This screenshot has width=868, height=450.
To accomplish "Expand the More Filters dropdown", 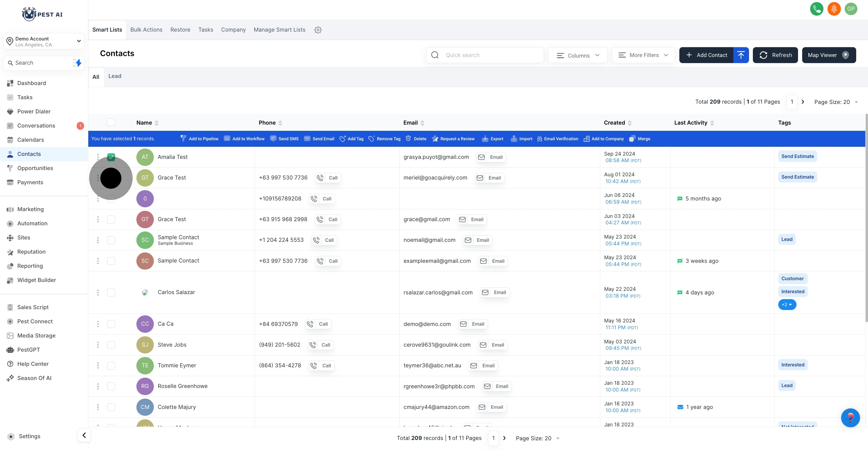I will click(x=643, y=55).
